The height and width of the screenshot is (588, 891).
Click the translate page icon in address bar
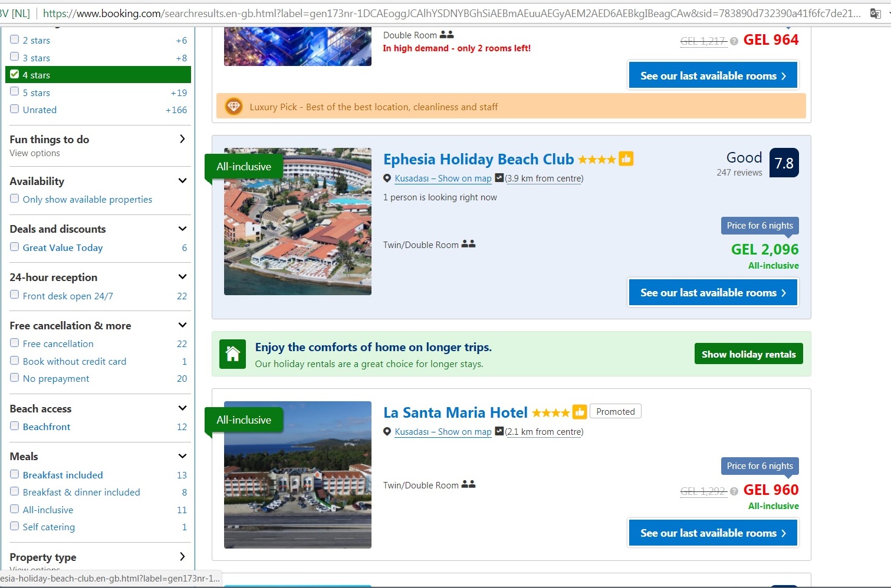tap(875, 13)
